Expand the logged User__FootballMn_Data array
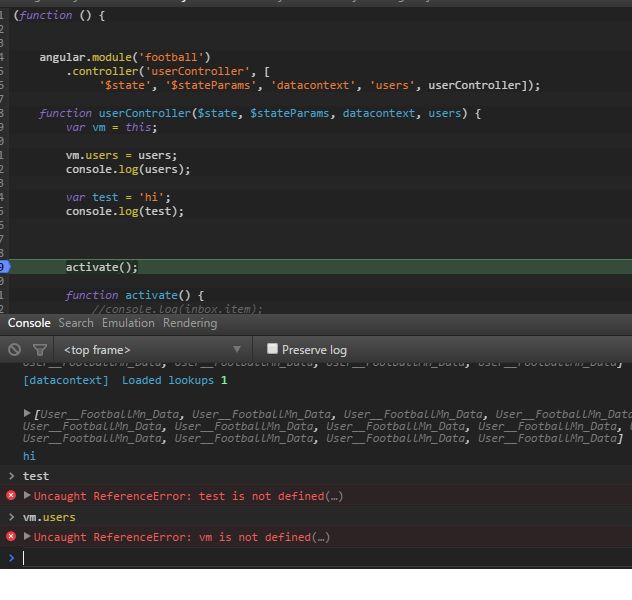This screenshot has height=600, width=632. (27, 413)
